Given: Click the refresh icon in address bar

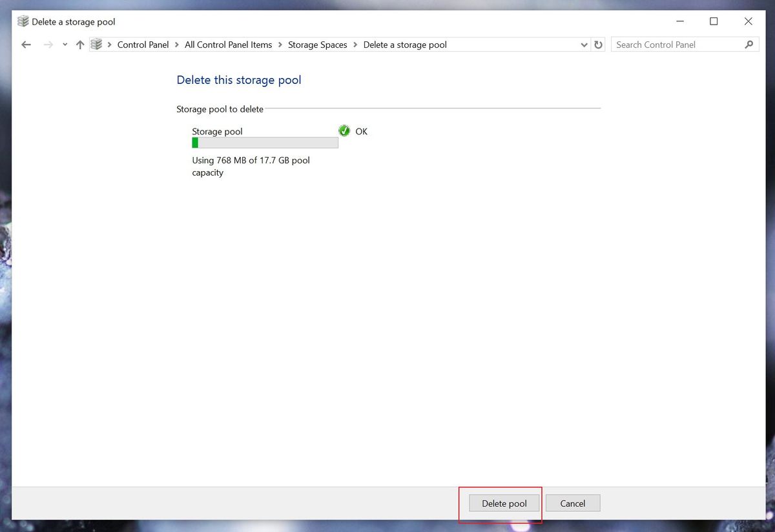Looking at the screenshot, I should [597, 44].
